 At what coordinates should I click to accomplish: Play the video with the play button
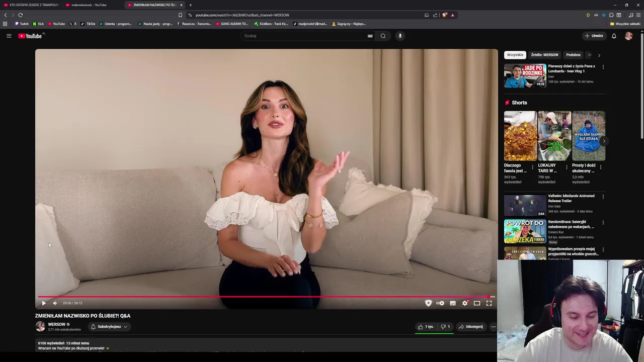coord(44,303)
